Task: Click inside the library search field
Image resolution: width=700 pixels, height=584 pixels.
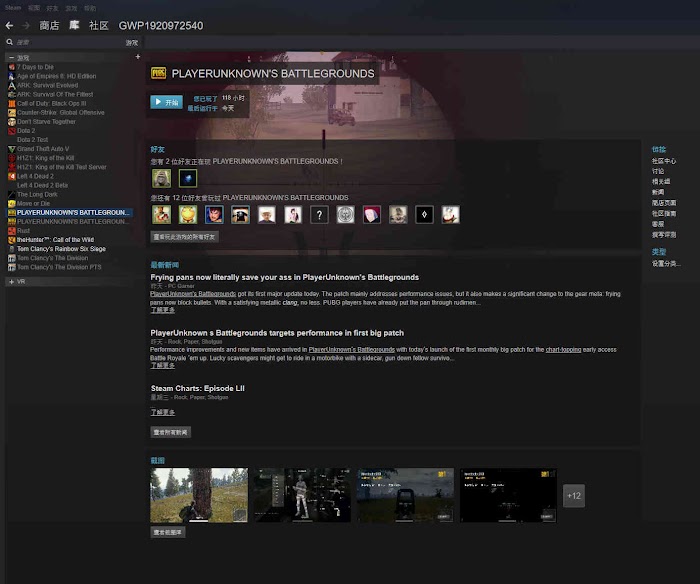Action: 69,42
